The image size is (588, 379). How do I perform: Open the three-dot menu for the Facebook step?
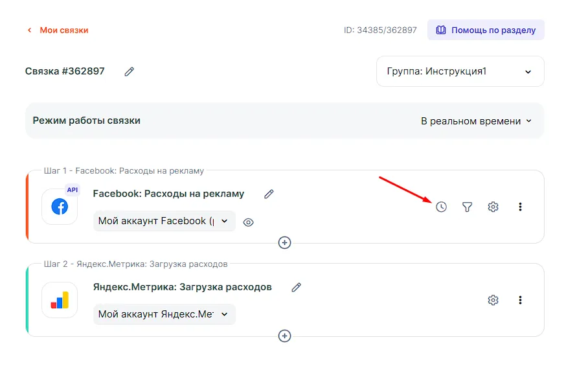click(520, 207)
